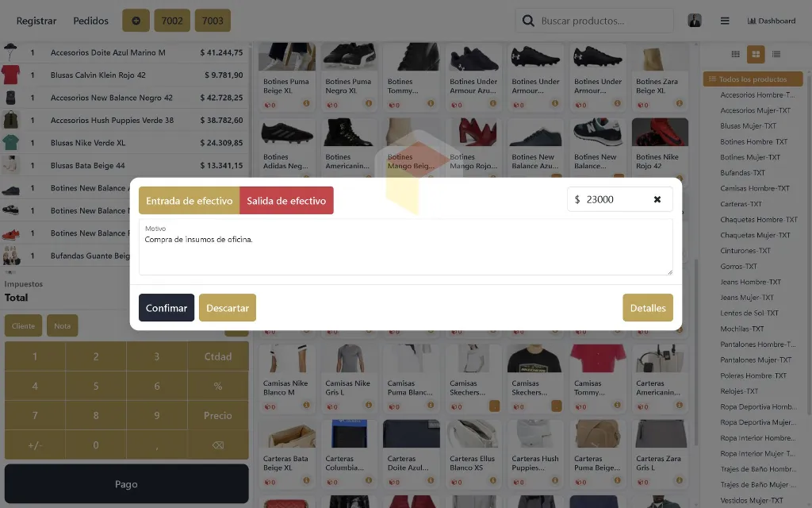Select Accesorios Doite Azul Marino M order line
The height and width of the screenshot is (508, 812).
(x=124, y=52)
